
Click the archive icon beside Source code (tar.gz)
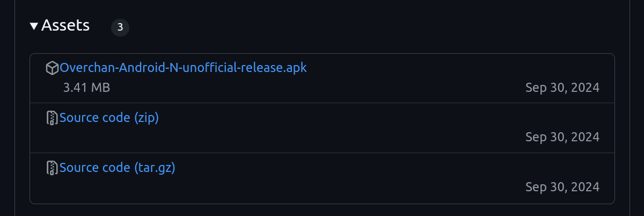tap(52, 168)
